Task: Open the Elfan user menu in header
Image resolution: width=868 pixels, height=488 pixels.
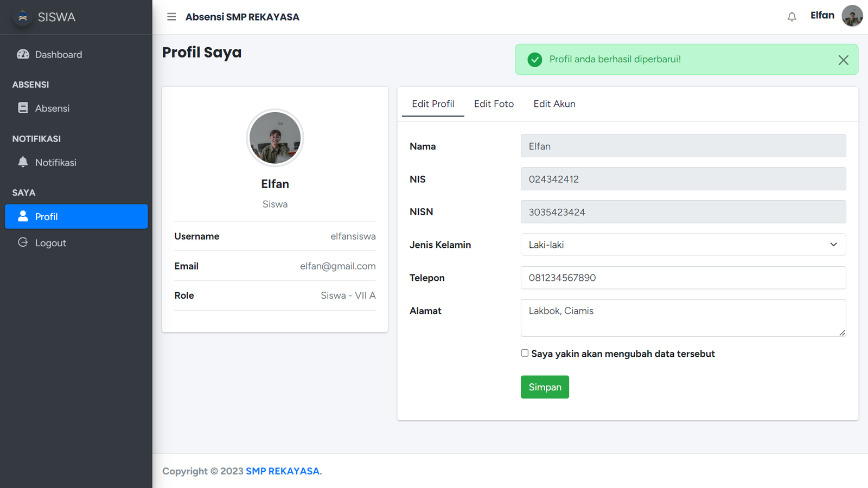Action: pyautogui.click(x=822, y=16)
